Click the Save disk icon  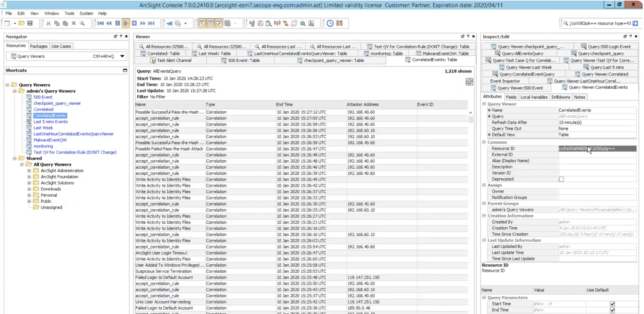tap(30, 23)
